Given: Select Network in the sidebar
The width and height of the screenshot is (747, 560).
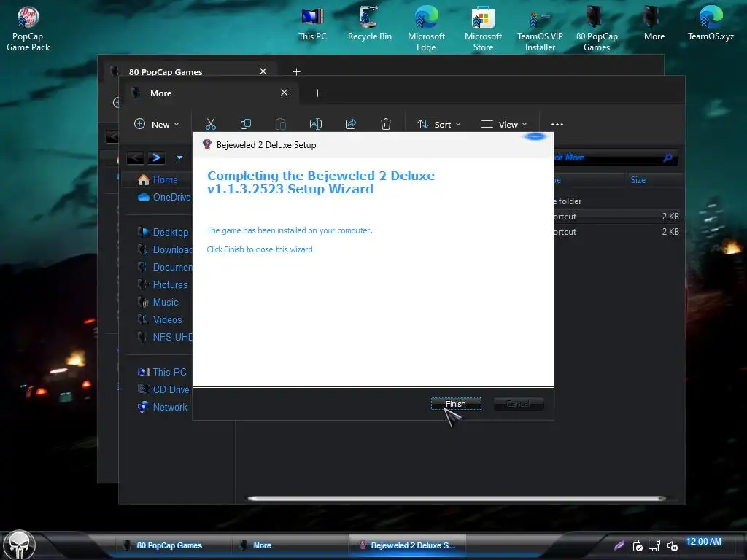Looking at the screenshot, I should point(163,407).
